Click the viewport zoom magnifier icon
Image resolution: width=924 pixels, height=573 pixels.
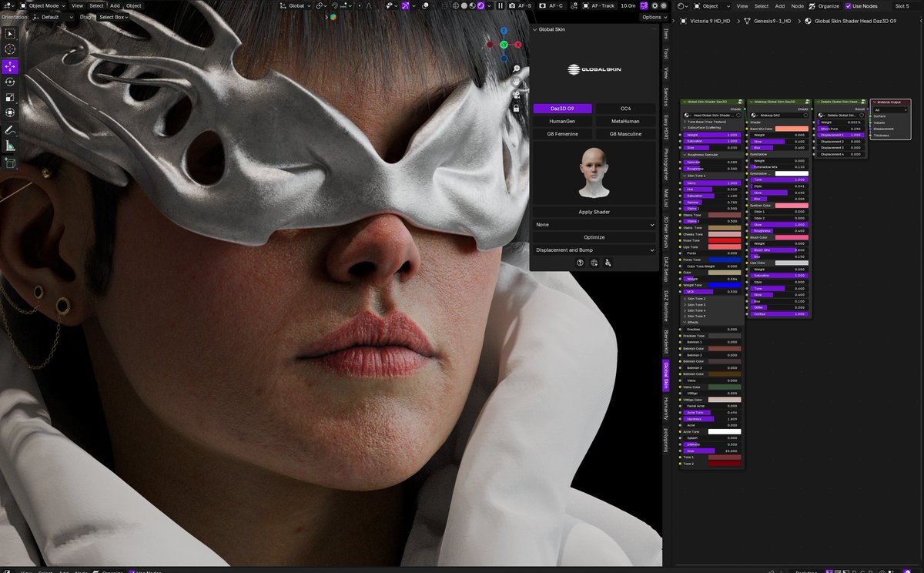517,69
